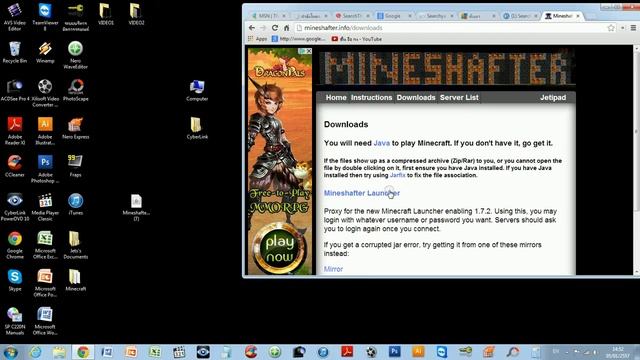
Task: Click the play now ad button
Action: point(280,248)
